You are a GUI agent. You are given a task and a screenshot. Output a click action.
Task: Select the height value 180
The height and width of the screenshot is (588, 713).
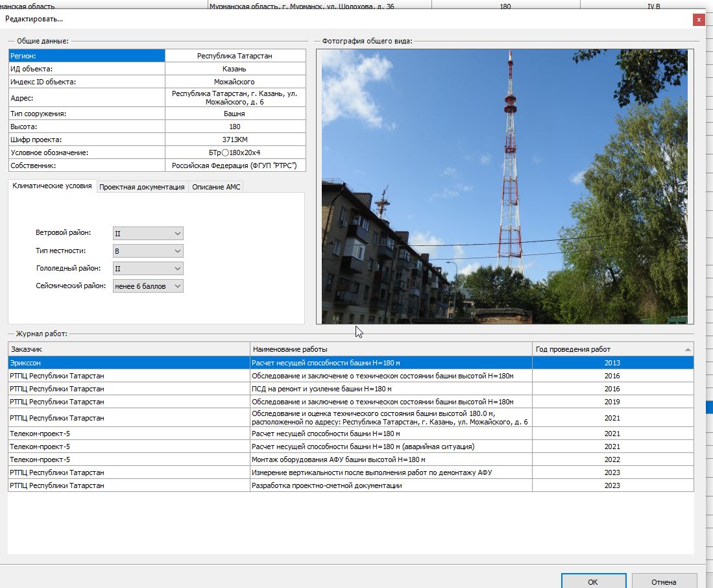[x=235, y=127]
